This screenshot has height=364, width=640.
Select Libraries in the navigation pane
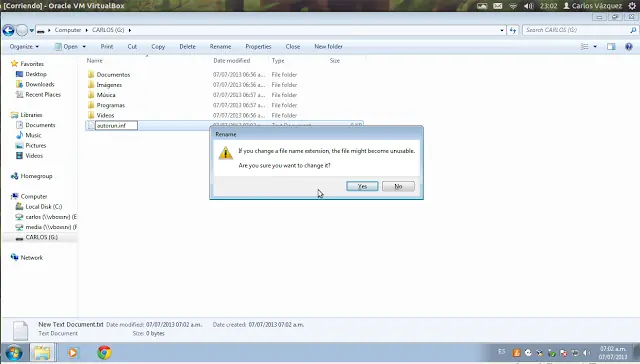tap(31, 115)
